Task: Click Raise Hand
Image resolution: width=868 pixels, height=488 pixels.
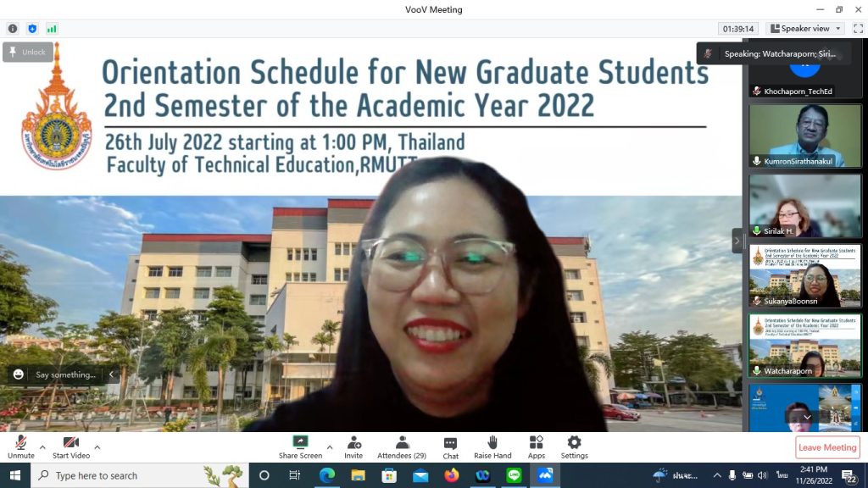Action: click(492, 447)
